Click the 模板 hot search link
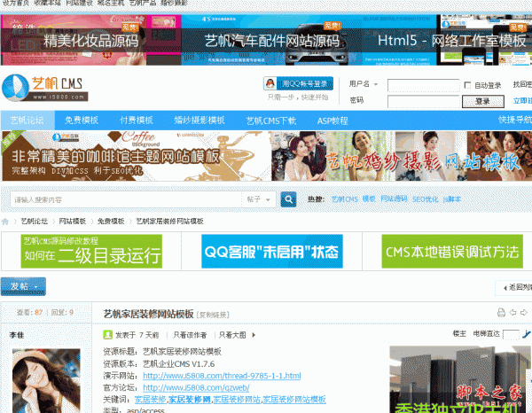 pos(369,199)
